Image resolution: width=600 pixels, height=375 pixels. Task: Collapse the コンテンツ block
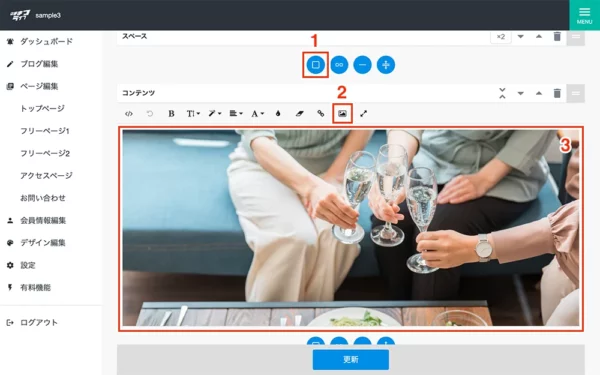[502, 93]
